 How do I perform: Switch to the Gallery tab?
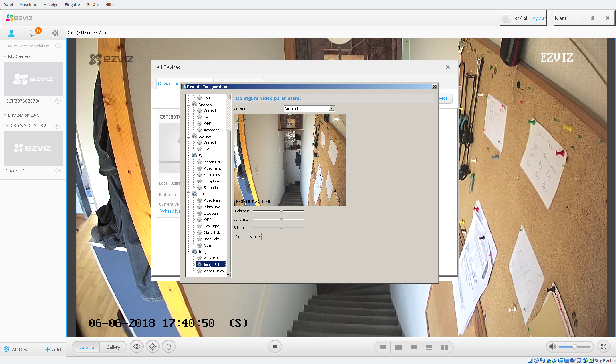coord(113,347)
